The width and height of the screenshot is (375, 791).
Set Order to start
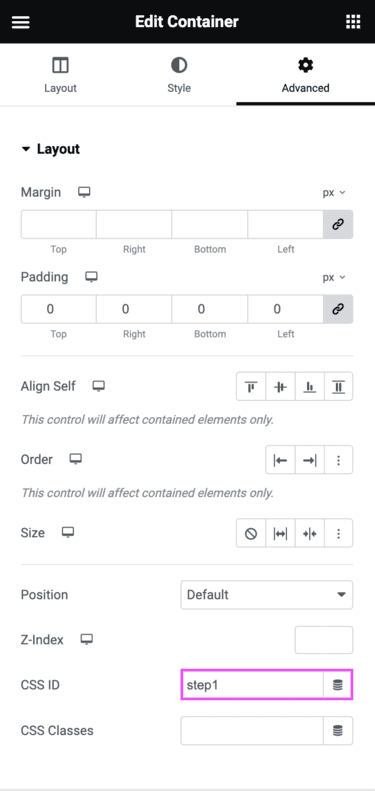point(280,460)
